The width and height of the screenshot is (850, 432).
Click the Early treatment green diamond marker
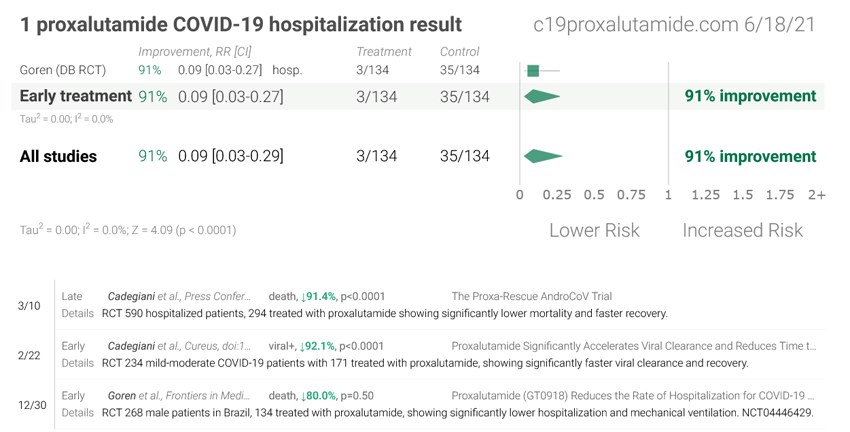point(541,96)
